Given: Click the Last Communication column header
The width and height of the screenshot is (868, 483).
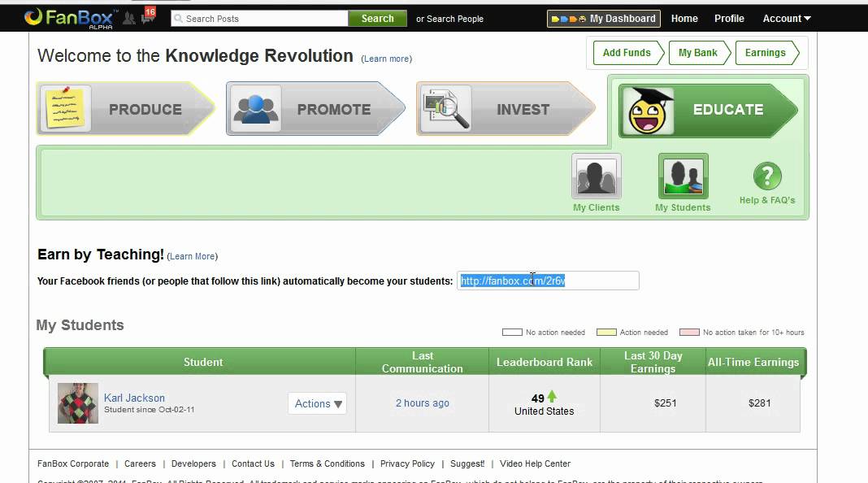Looking at the screenshot, I should pyautogui.click(x=422, y=362).
